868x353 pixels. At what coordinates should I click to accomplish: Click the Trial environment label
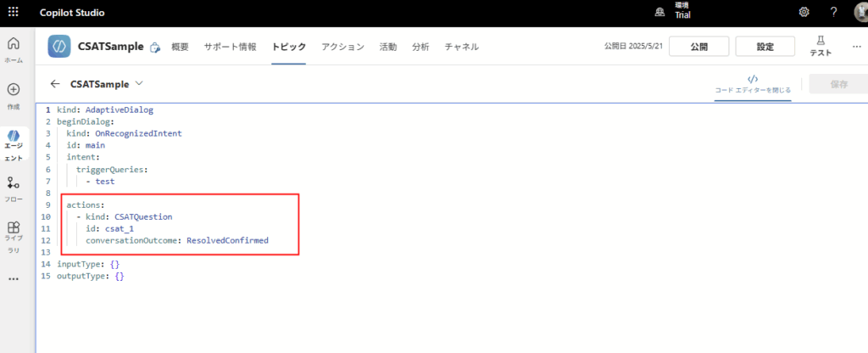tap(682, 15)
